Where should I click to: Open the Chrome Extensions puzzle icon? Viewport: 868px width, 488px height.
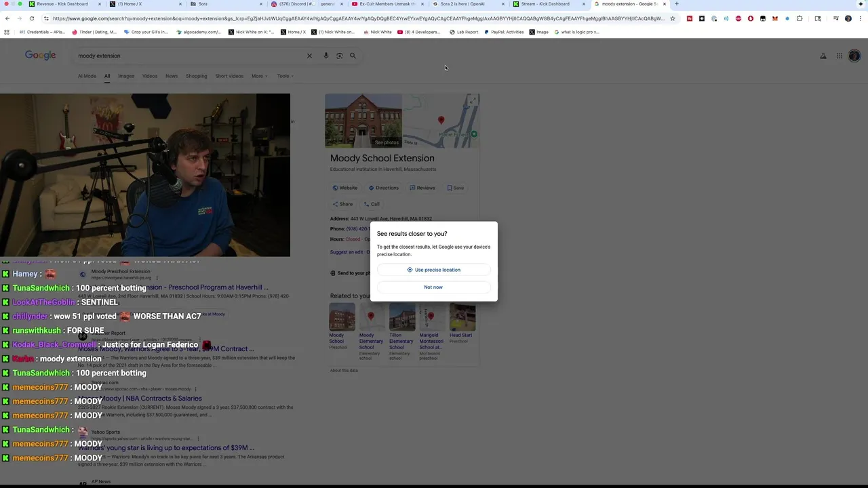click(x=800, y=18)
